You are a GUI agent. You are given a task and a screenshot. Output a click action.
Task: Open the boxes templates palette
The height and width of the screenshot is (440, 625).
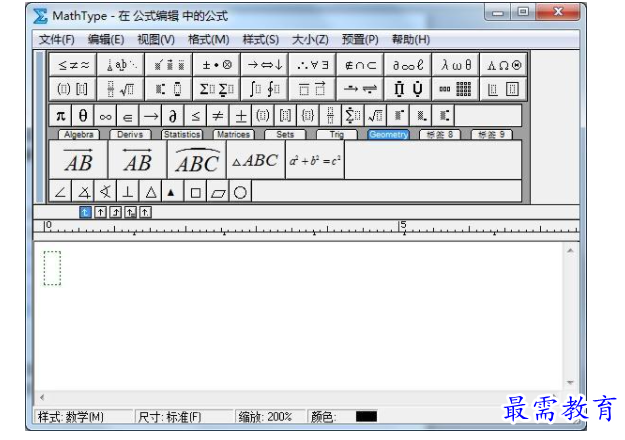pyautogui.click(x=504, y=88)
